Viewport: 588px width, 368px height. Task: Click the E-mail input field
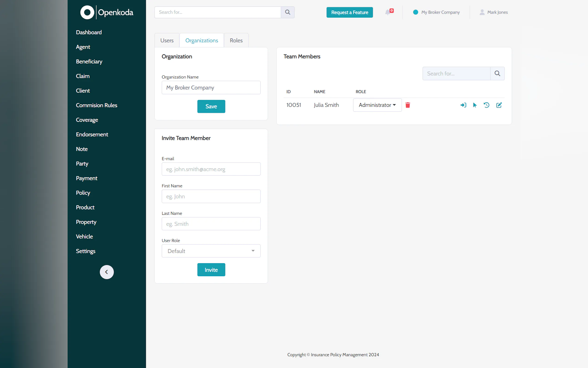211,169
